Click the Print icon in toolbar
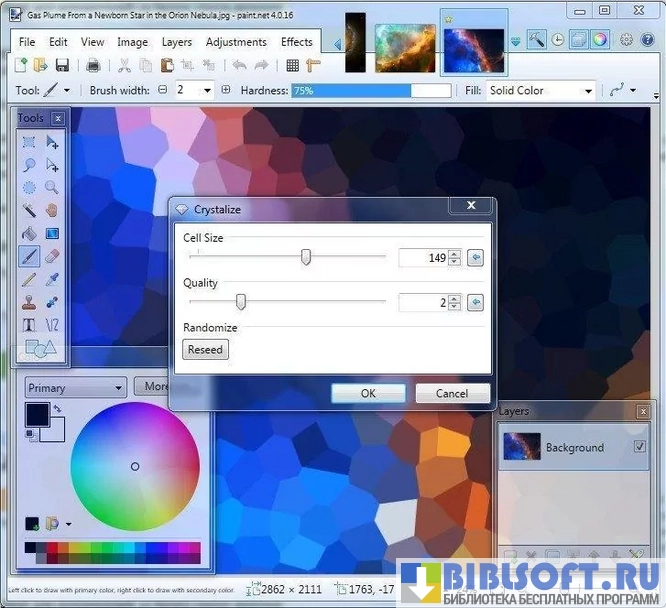Screen dimensions: 666x608 pos(93,66)
